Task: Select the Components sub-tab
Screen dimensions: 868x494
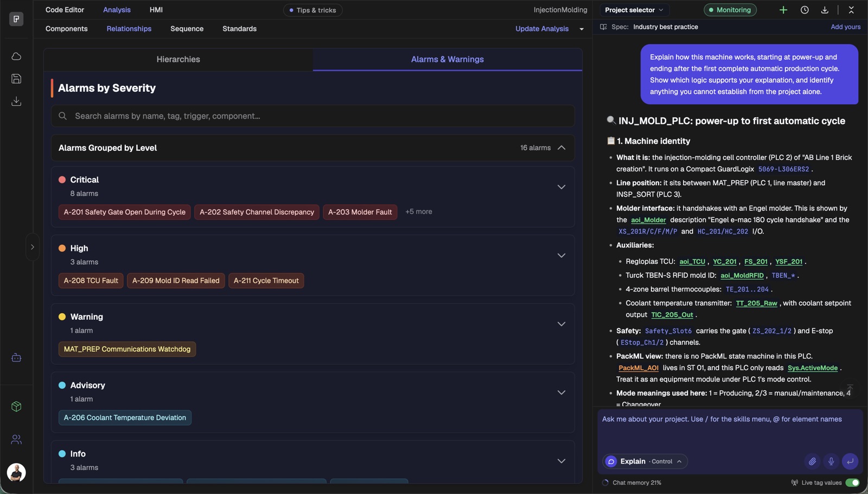Action: [67, 29]
